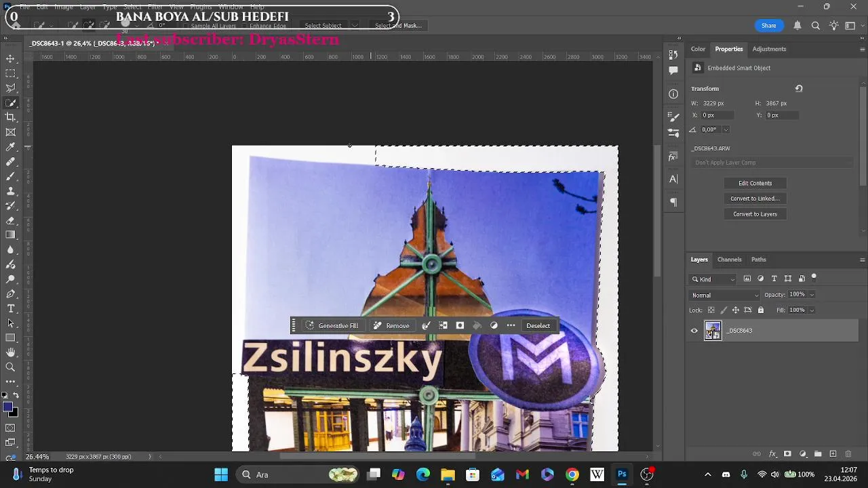
Task: Toggle type layer filter
Action: point(774,279)
